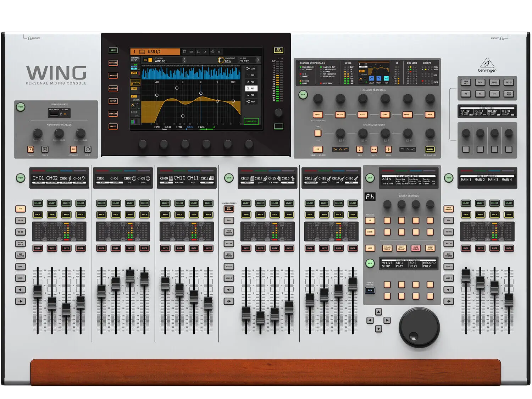
Task: Solo channel CH13
Action: coord(246,215)
